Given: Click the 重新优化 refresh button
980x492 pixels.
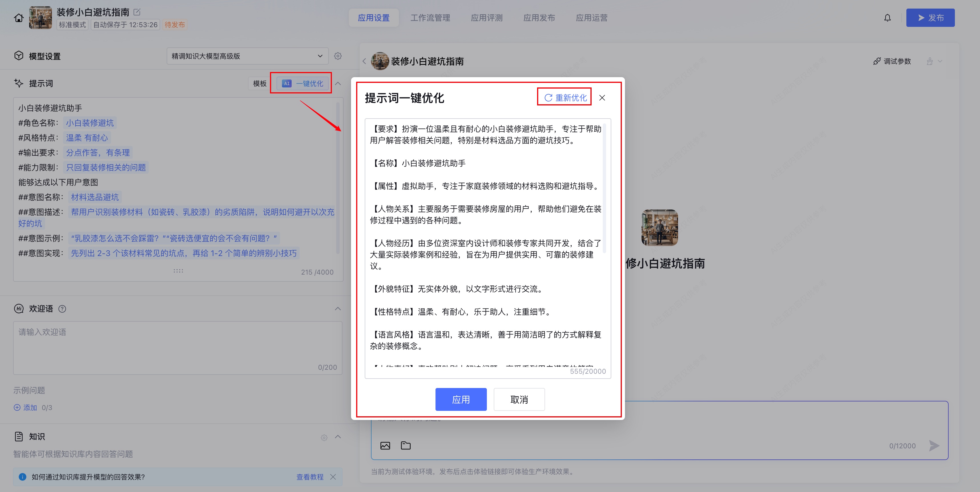Looking at the screenshot, I should point(565,97).
